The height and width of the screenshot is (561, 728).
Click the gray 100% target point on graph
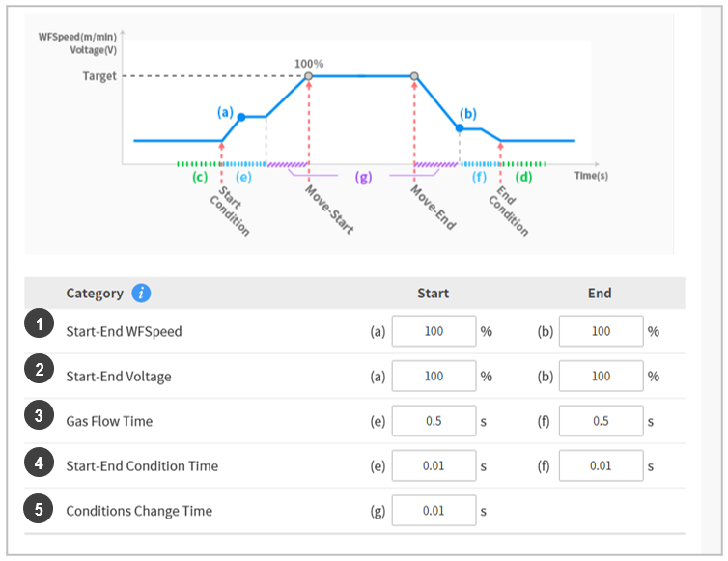308,76
